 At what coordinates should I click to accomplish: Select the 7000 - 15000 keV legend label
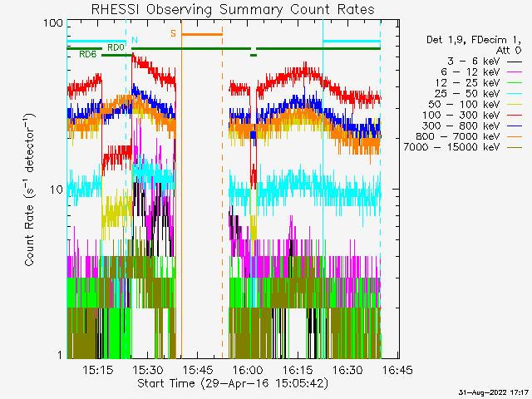click(451, 147)
